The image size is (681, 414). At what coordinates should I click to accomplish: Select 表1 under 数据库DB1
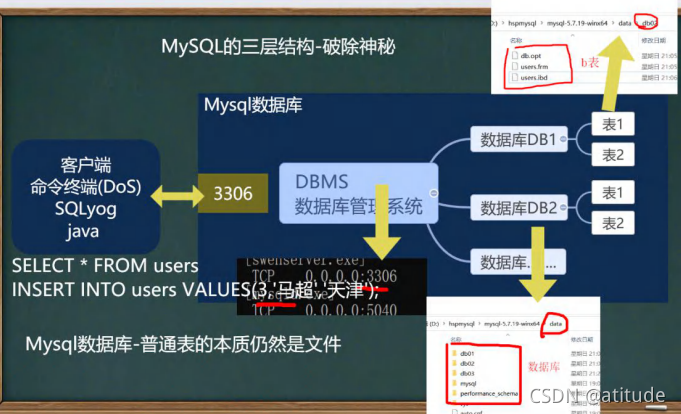click(x=613, y=124)
